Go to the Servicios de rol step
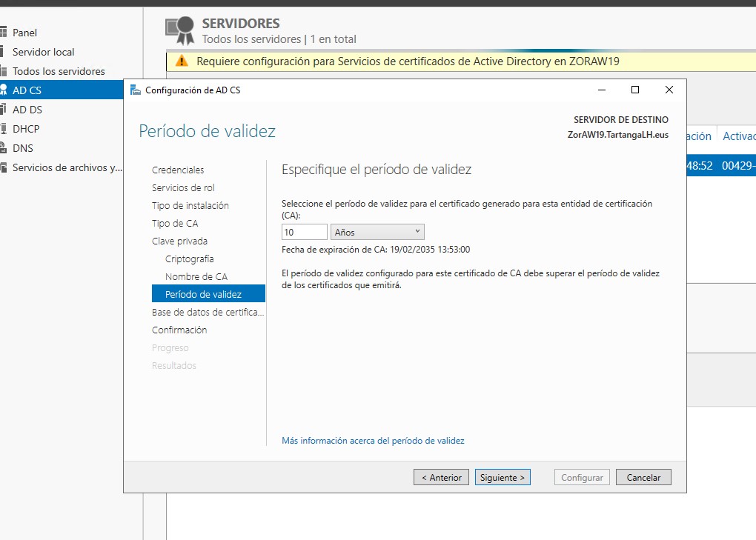The height and width of the screenshot is (540, 756). point(183,188)
